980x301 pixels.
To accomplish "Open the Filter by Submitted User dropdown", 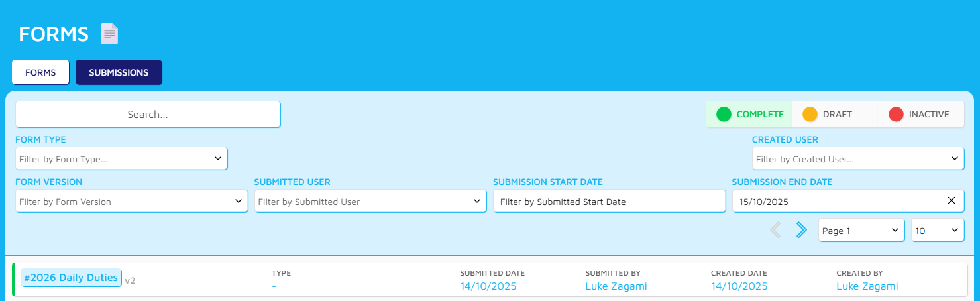I will pyautogui.click(x=370, y=202).
